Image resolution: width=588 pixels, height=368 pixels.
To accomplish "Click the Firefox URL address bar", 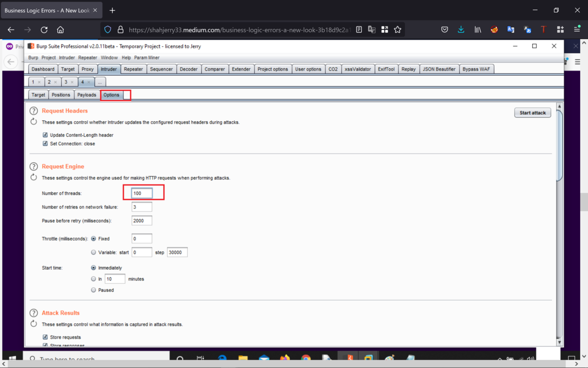I will tap(239, 30).
